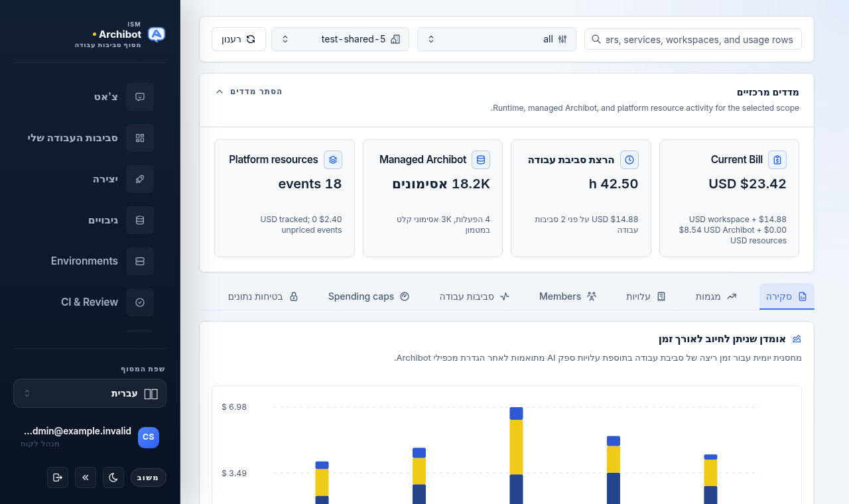Image resolution: width=849 pixels, height=504 pixels.
Task: Click the 'events 18' value
Action: [x=310, y=184]
